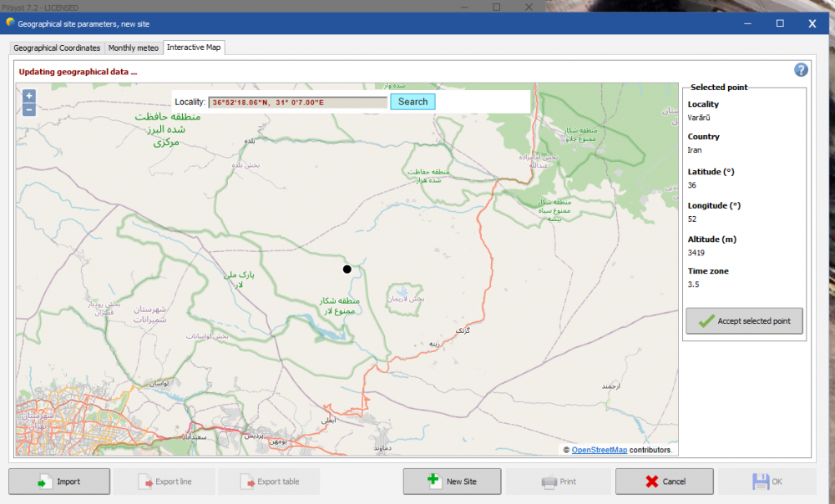Zoom in on the map

click(29, 96)
